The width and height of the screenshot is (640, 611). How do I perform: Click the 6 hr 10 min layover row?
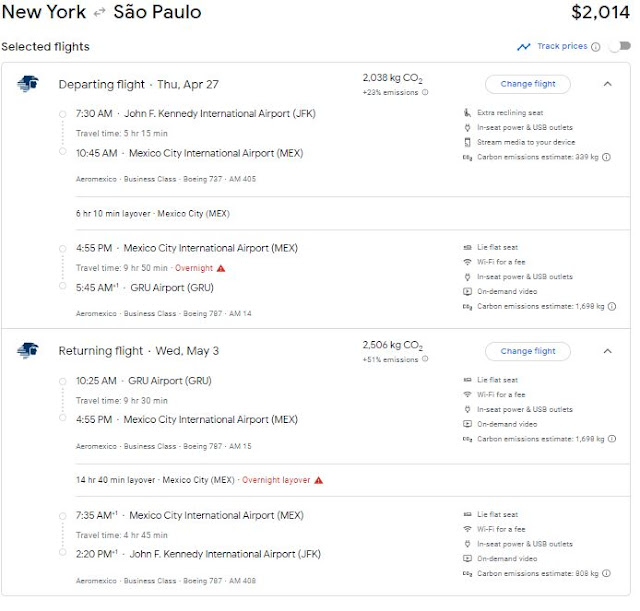tap(152, 213)
